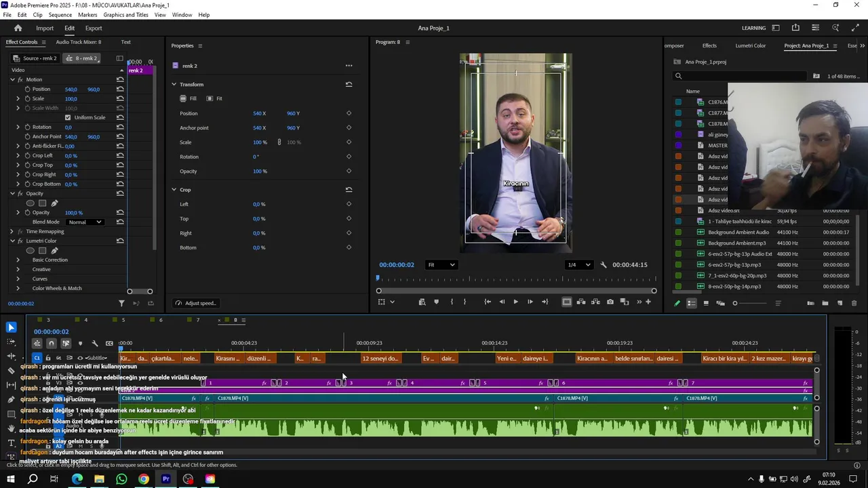The width and height of the screenshot is (868, 488).
Task: Click Add Marker in Program Monitor
Action: pos(436,302)
